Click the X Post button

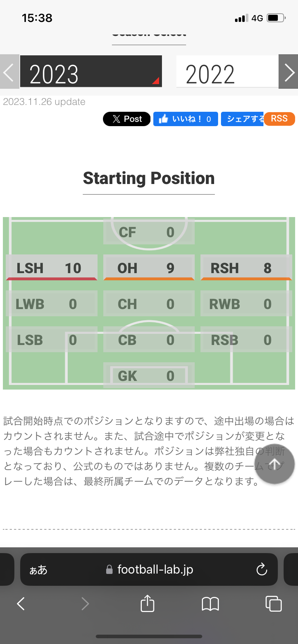pyautogui.click(x=127, y=119)
